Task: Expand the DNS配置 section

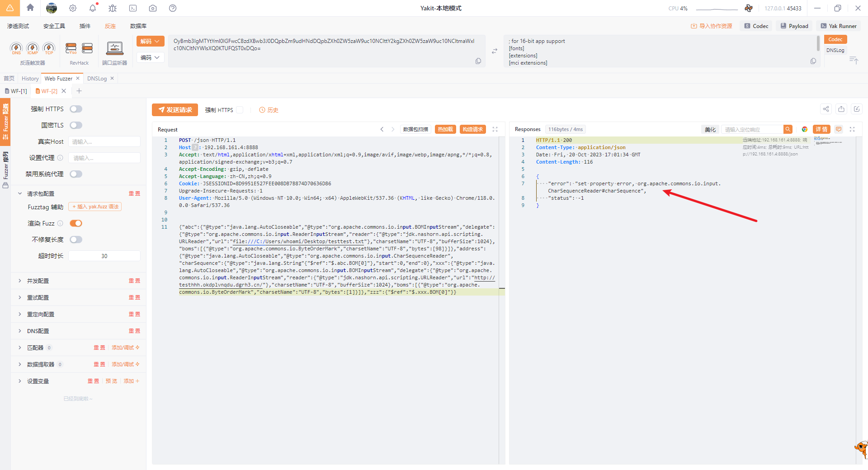Action: pyautogui.click(x=20, y=331)
